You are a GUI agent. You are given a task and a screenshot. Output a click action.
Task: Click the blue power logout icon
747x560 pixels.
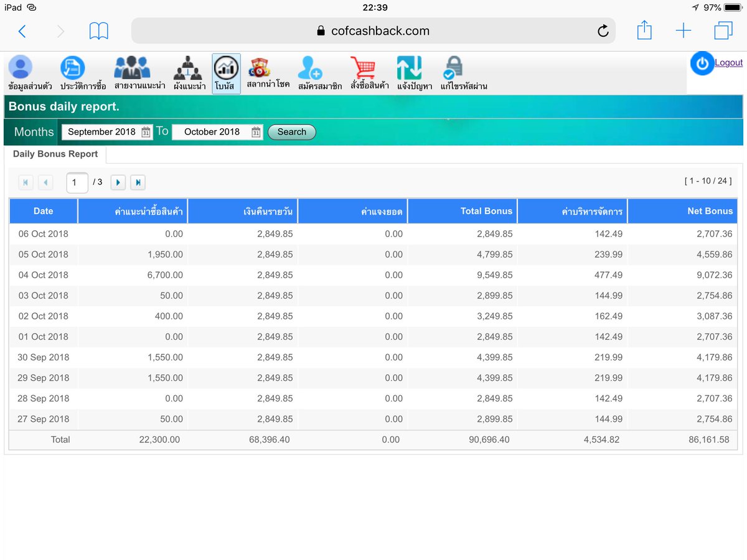click(x=702, y=63)
